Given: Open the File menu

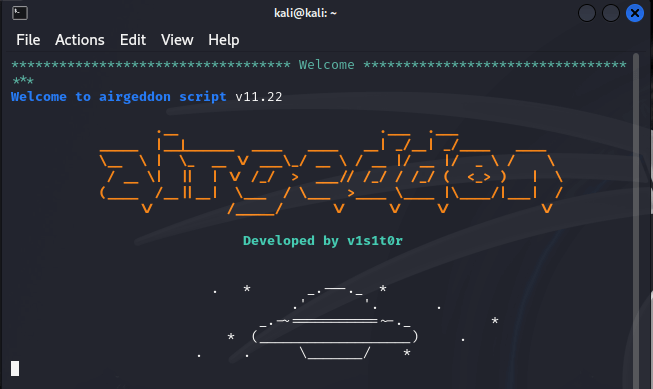Looking at the screenshot, I should tap(28, 40).
